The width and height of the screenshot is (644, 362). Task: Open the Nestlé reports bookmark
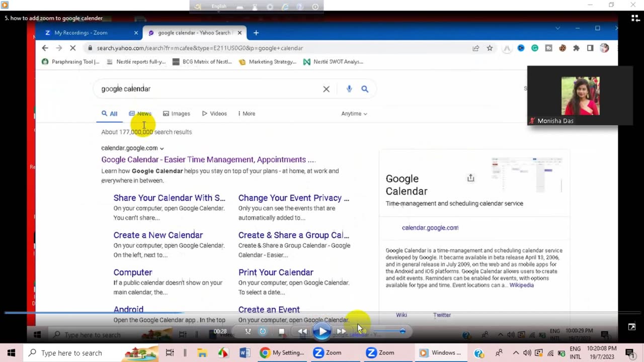[136, 62]
